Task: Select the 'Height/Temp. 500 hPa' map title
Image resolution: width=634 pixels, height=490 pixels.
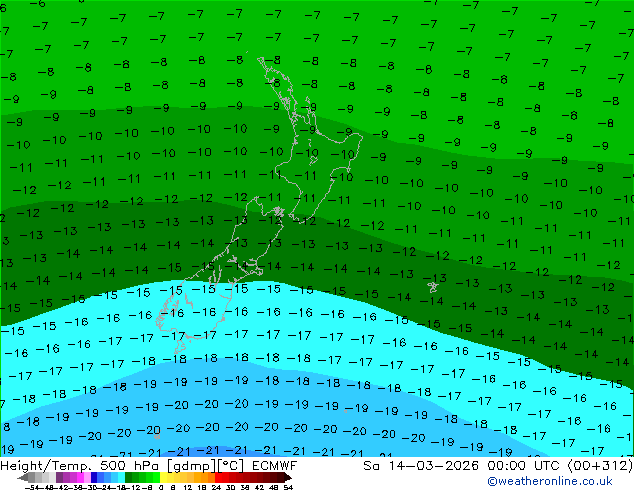Action: pyautogui.click(x=81, y=466)
